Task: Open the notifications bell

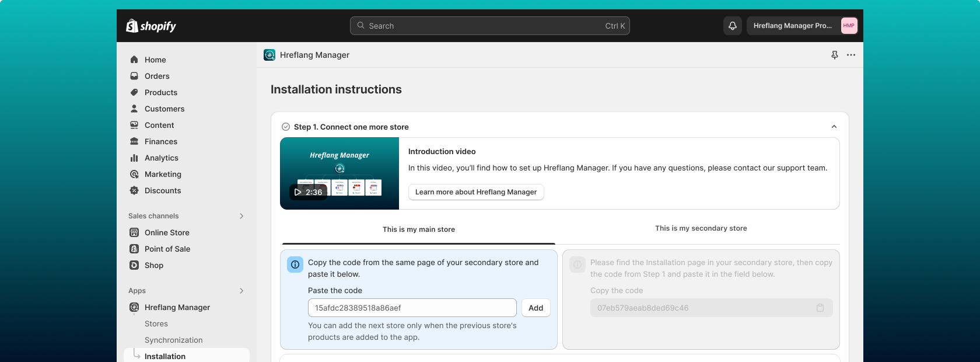Action: pos(733,26)
